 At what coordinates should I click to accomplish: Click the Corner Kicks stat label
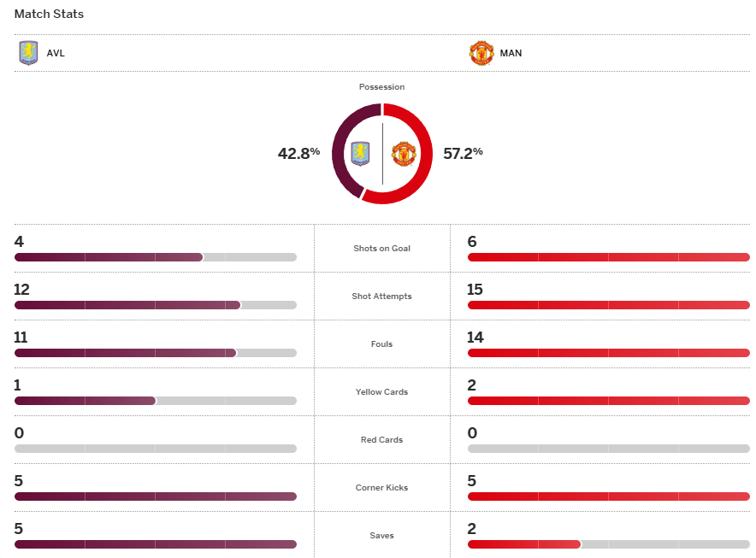[381, 488]
